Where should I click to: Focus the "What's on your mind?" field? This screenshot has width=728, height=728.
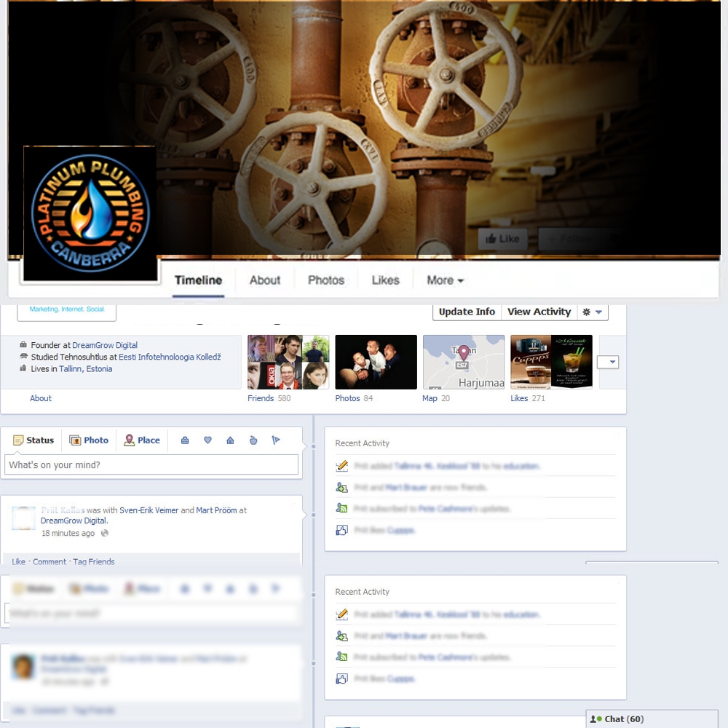tap(151, 465)
